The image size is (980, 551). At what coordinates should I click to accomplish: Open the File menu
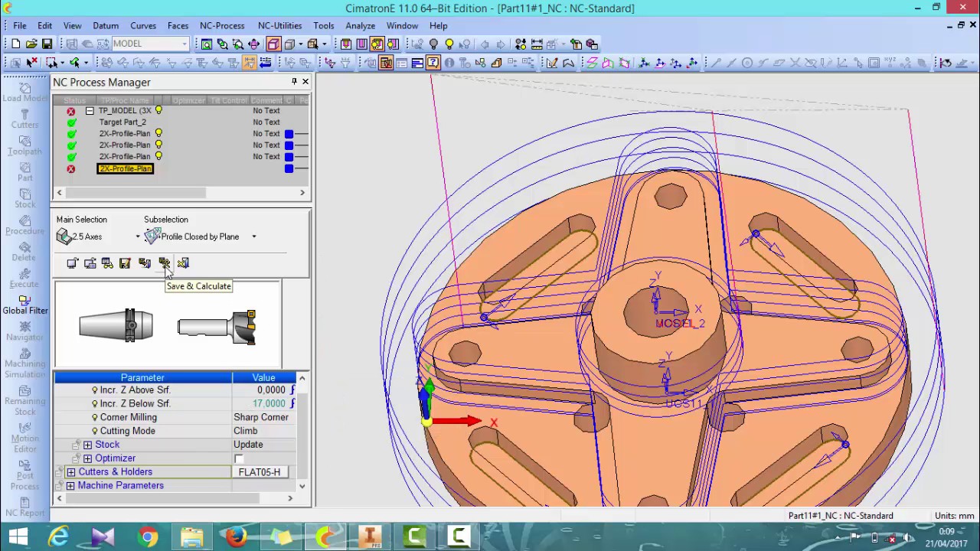(x=20, y=25)
